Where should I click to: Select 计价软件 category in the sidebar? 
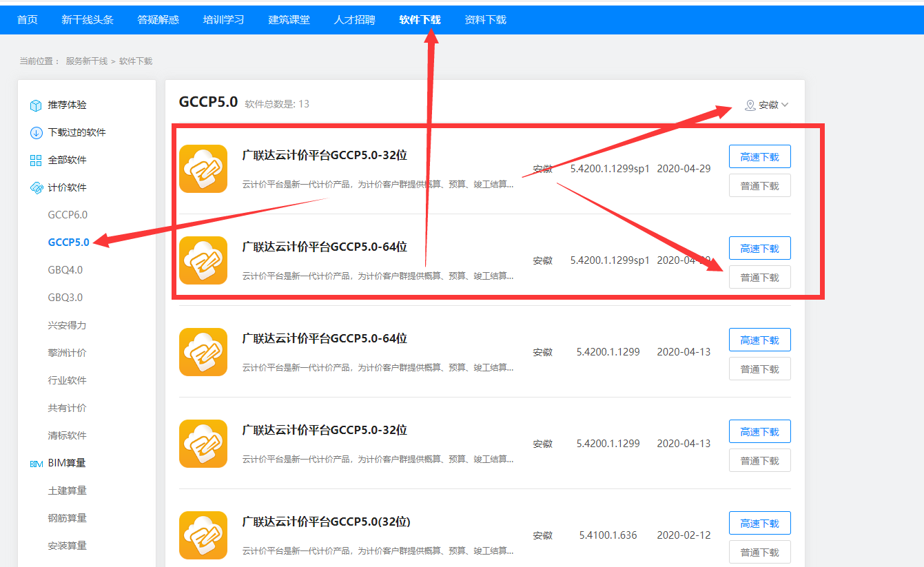68,188
